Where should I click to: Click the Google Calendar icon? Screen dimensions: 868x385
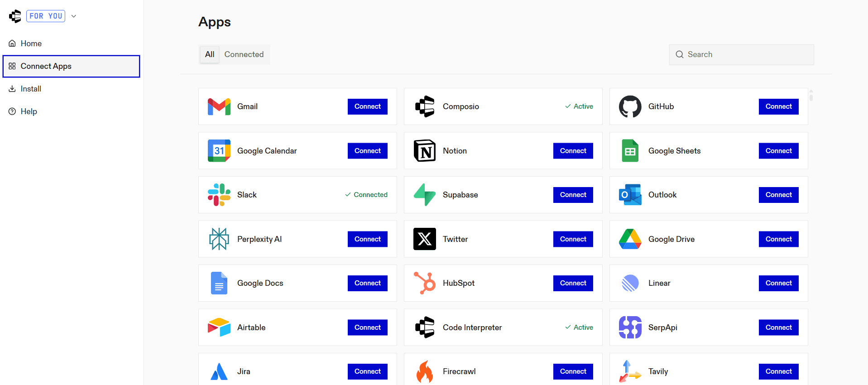pos(219,151)
